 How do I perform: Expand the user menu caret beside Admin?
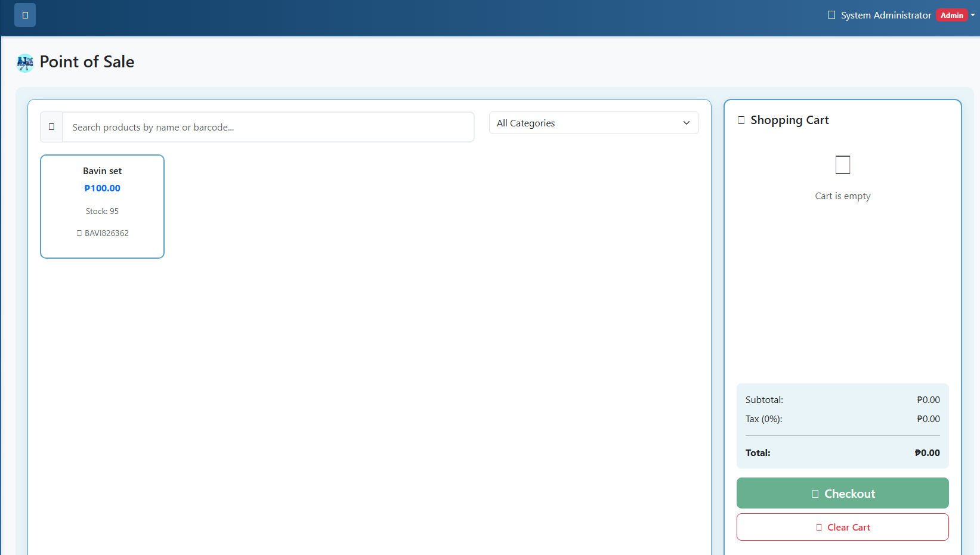(x=973, y=15)
